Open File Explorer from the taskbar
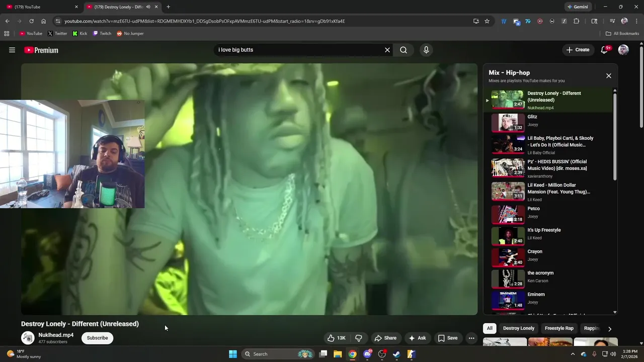644x362 pixels. click(338, 354)
